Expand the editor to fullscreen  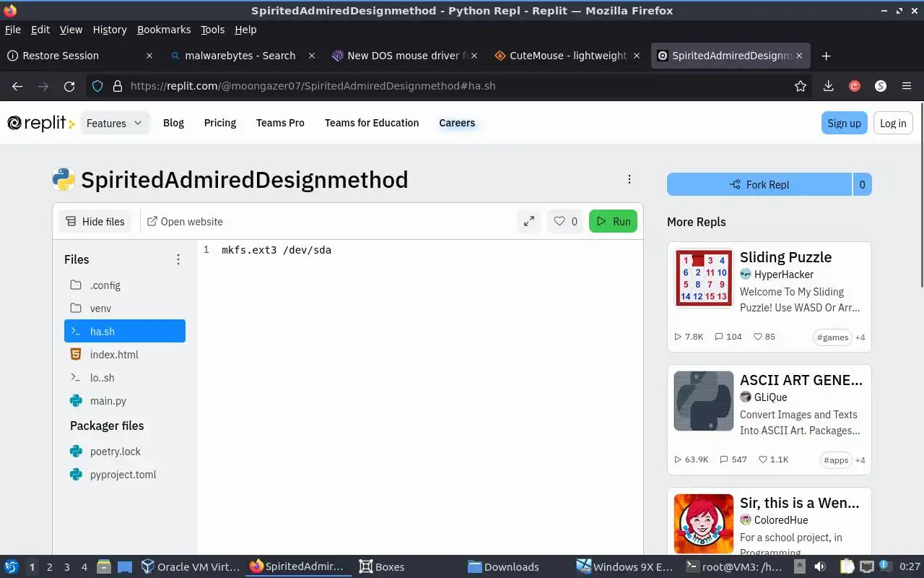(529, 222)
